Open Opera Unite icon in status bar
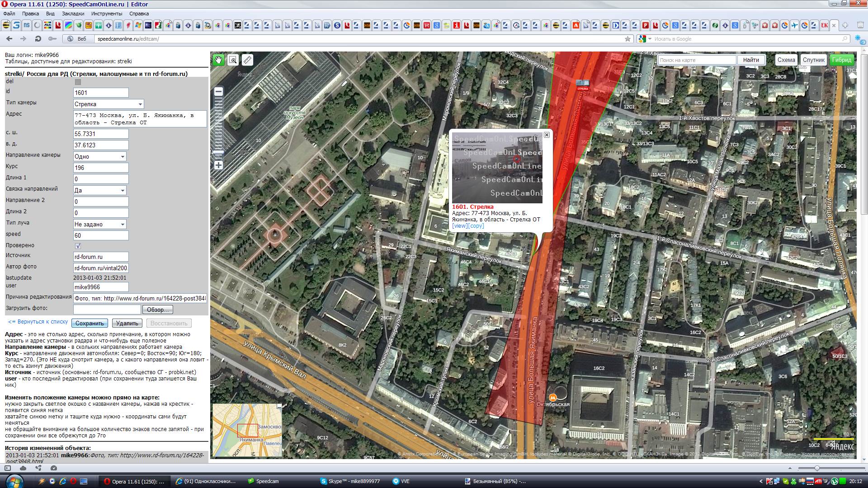The height and width of the screenshot is (488, 868). pyautogui.click(x=38, y=468)
